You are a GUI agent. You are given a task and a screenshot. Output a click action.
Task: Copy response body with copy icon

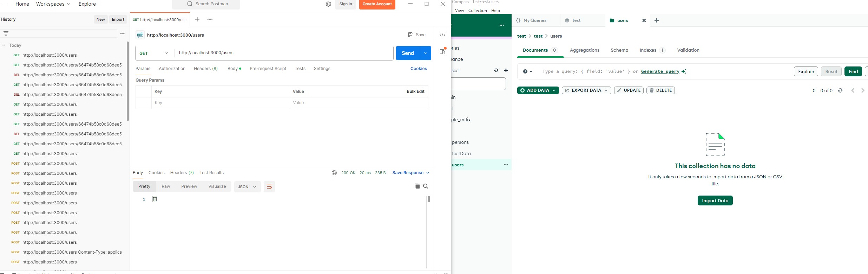point(417,186)
